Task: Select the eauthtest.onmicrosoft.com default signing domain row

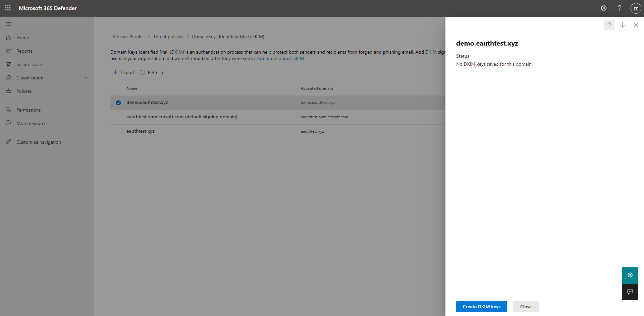Action: (278, 117)
